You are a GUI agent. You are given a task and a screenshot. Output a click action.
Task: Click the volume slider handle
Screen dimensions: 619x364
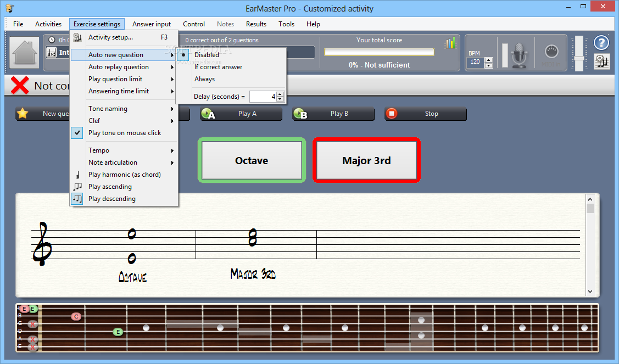click(579, 58)
